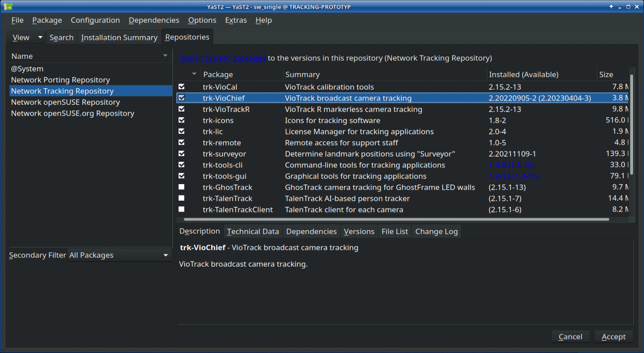Screen dimensions: 644x353
Task: Sort by the Size column header
Action: (x=613, y=74)
